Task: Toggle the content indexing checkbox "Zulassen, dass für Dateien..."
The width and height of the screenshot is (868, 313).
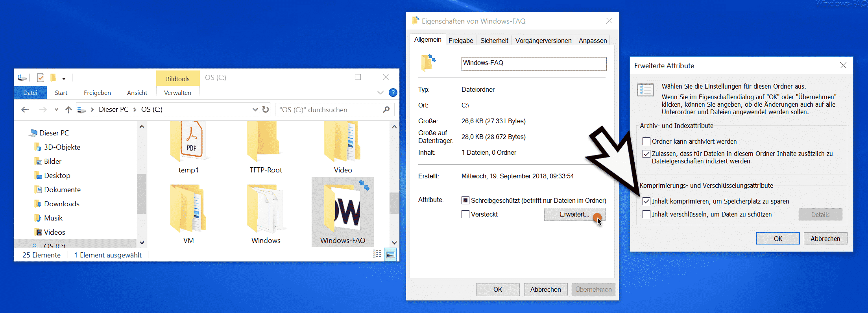Action: click(x=646, y=154)
